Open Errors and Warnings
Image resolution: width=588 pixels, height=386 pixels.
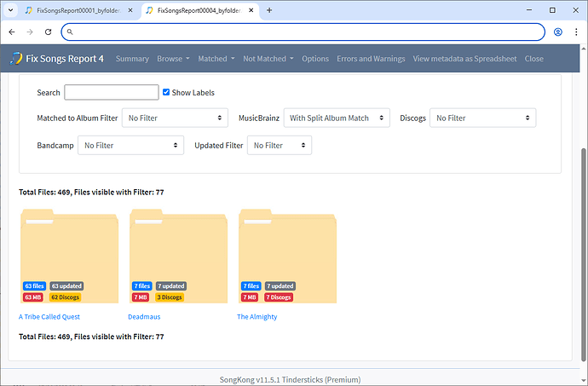coord(371,59)
